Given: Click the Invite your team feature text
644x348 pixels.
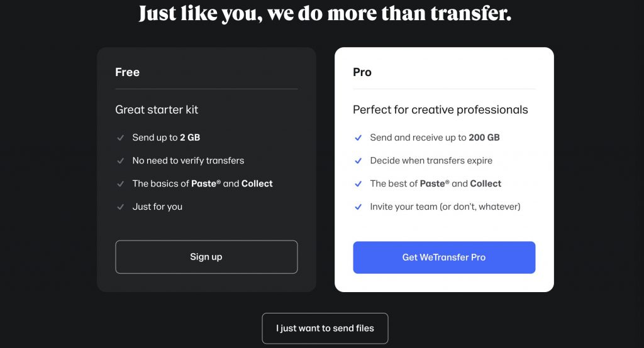Looking at the screenshot, I should 445,207.
